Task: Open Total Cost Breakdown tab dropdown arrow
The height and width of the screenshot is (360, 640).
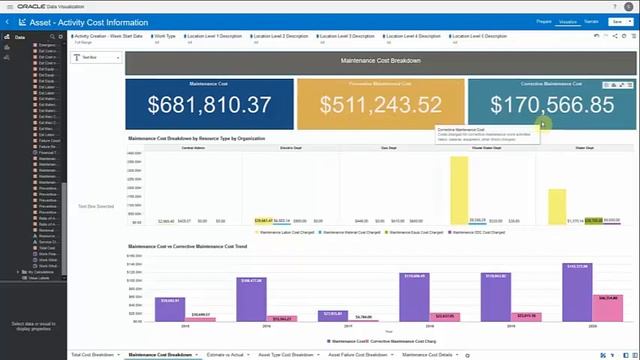Action: pyautogui.click(x=118, y=355)
